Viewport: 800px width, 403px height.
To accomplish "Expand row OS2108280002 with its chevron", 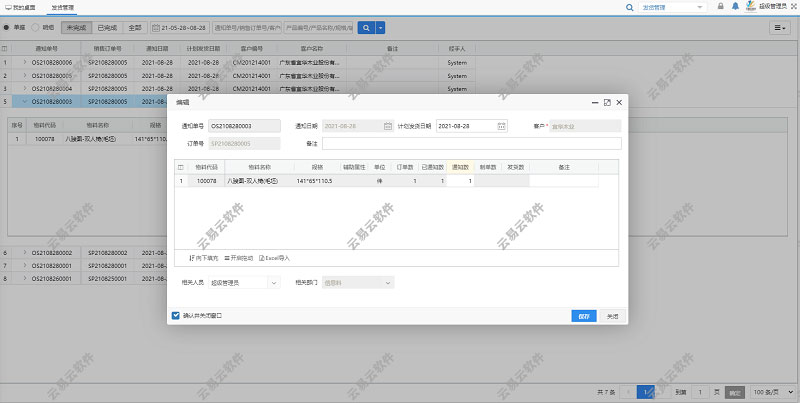I will pos(24,253).
